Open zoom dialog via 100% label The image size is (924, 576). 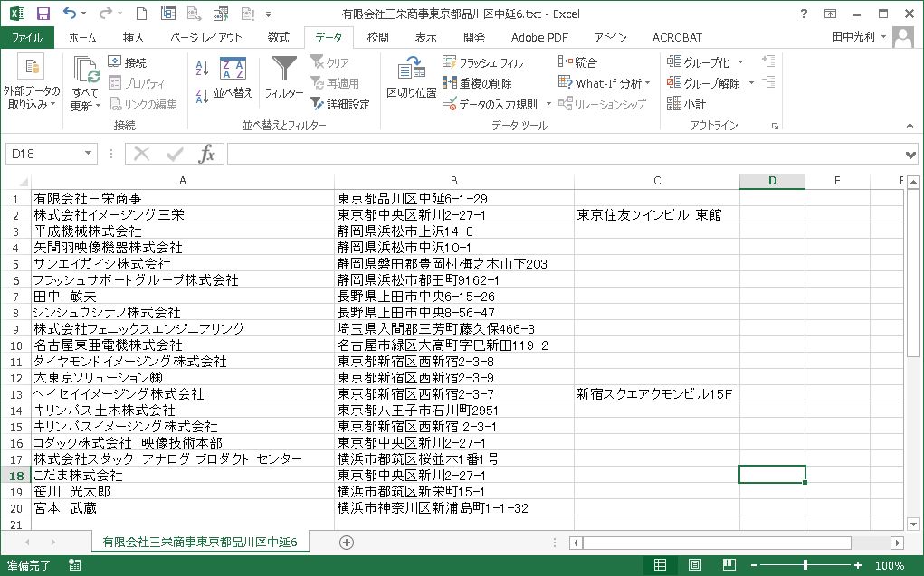tap(890, 565)
